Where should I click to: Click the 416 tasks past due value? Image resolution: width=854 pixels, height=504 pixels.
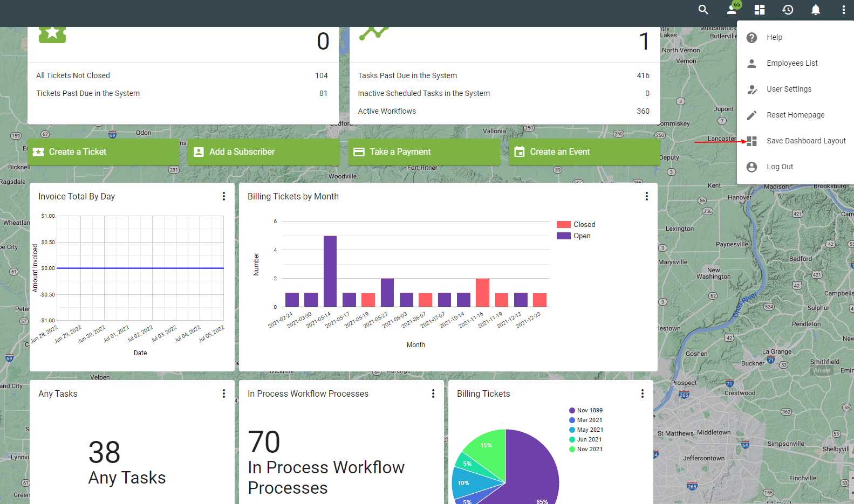(x=643, y=75)
